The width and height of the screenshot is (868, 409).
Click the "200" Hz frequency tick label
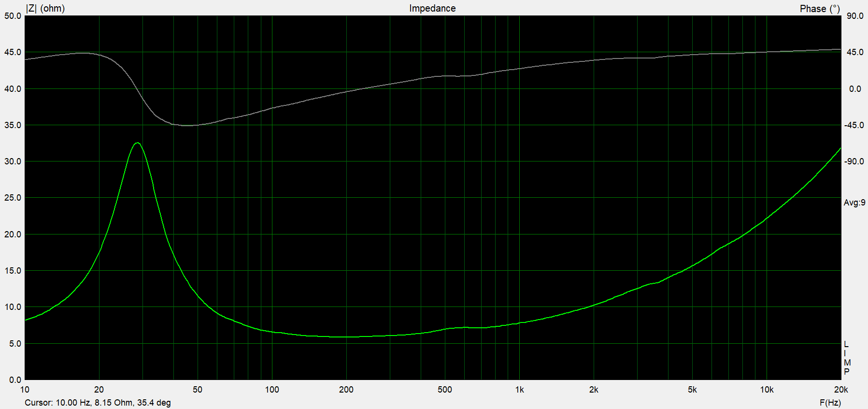tap(346, 390)
